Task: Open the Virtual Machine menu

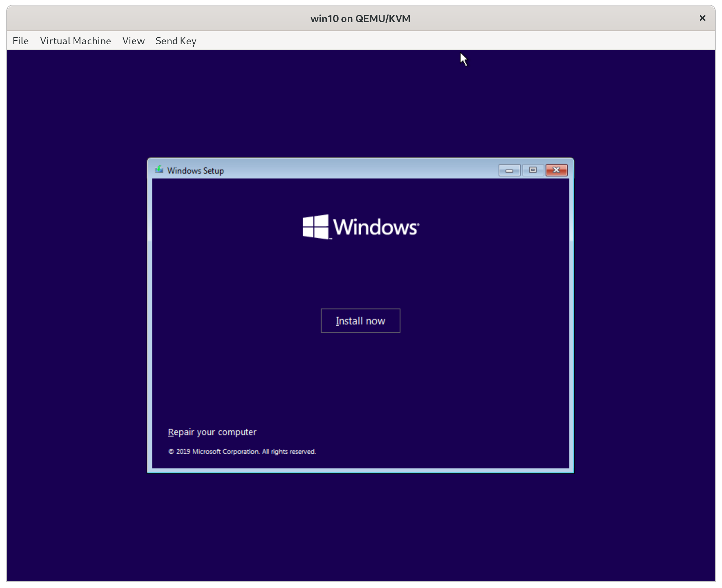Action: point(76,40)
